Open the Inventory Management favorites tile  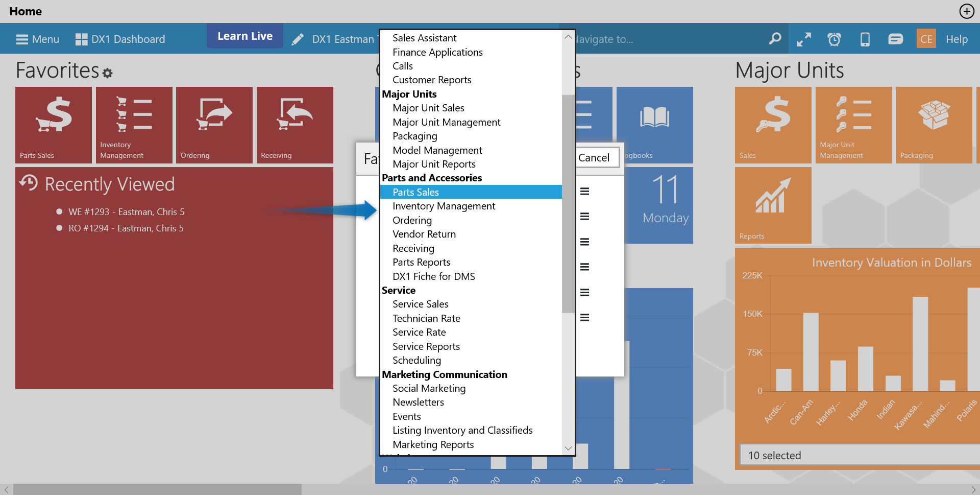(134, 125)
